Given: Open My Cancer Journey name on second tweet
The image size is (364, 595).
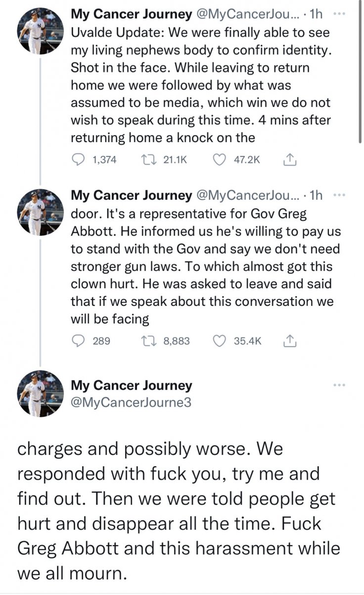Looking at the screenshot, I should [131, 196].
